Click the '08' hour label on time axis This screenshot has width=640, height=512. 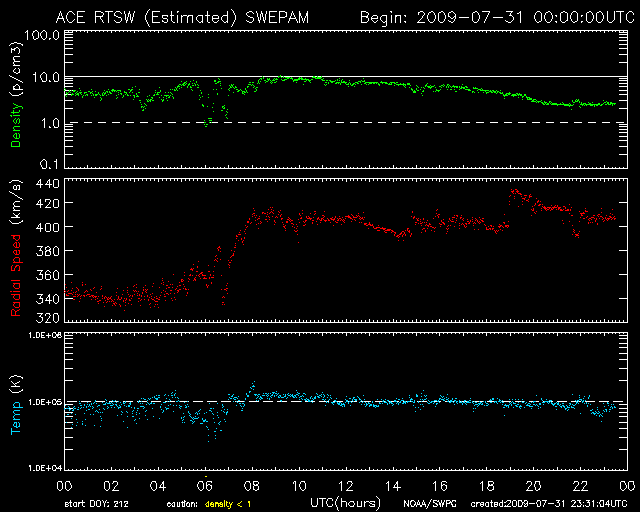(x=252, y=486)
